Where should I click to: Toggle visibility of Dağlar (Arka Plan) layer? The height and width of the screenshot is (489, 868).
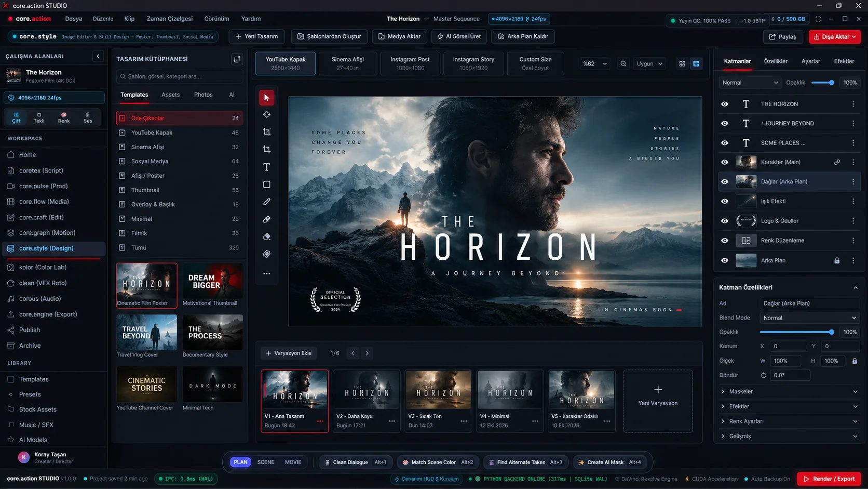[725, 182]
